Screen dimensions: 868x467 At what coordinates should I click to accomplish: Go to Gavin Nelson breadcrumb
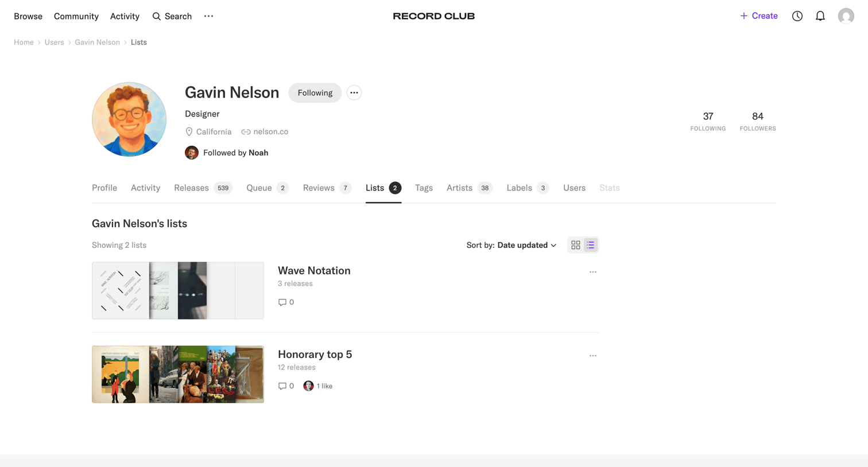click(97, 42)
